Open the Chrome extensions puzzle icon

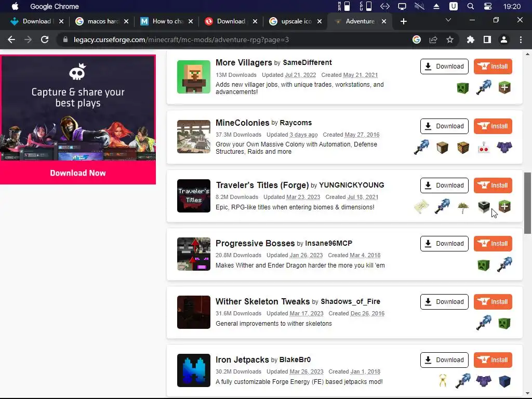[470, 39]
